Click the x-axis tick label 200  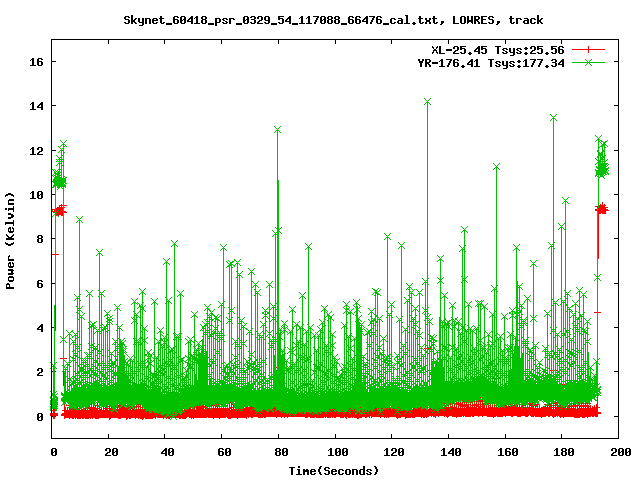(621, 452)
